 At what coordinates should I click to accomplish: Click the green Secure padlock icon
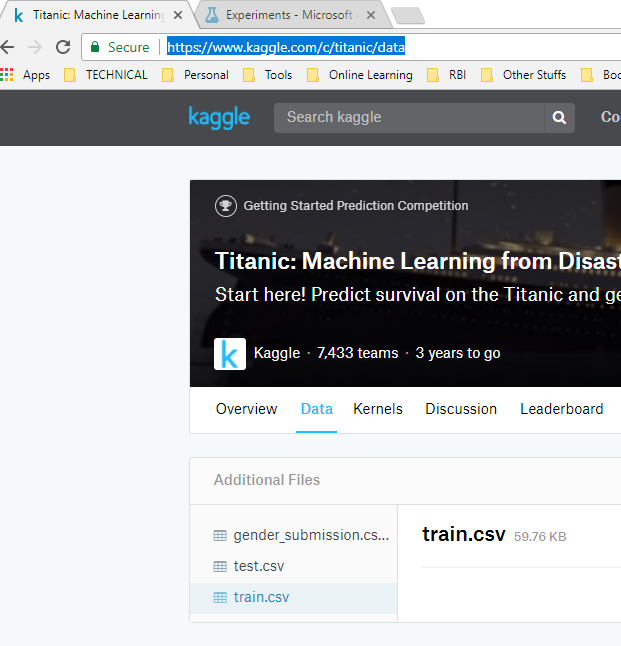coord(95,47)
